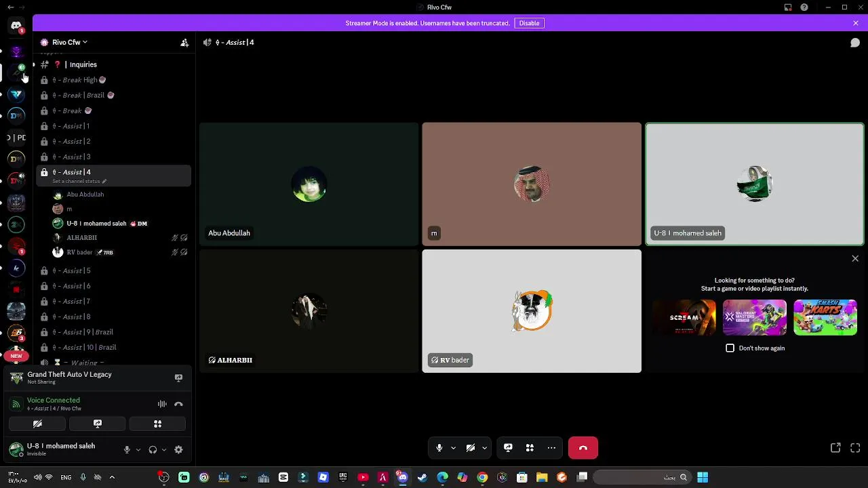Join the Assist | 5 voice channel

(x=113, y=270)
